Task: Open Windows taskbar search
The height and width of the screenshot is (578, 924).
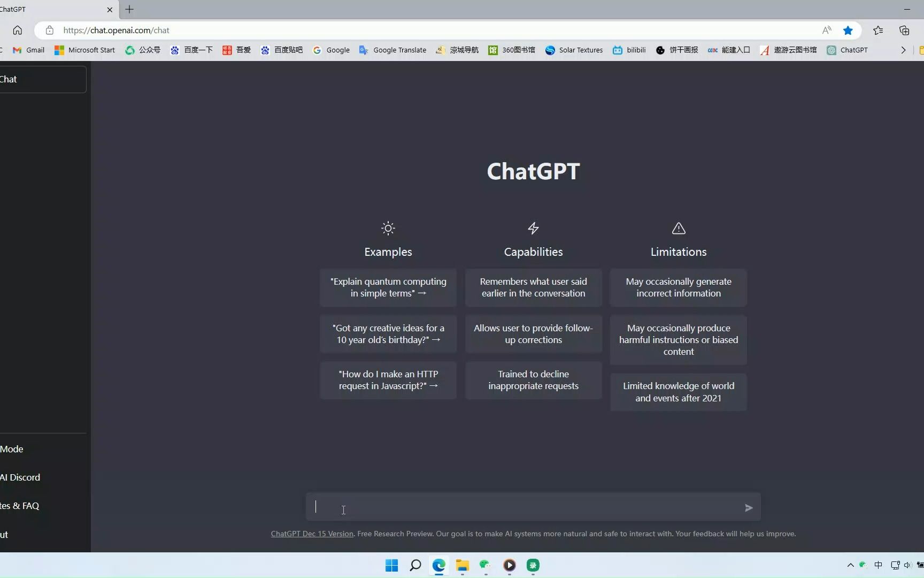Action: click(x=415, y=565)
